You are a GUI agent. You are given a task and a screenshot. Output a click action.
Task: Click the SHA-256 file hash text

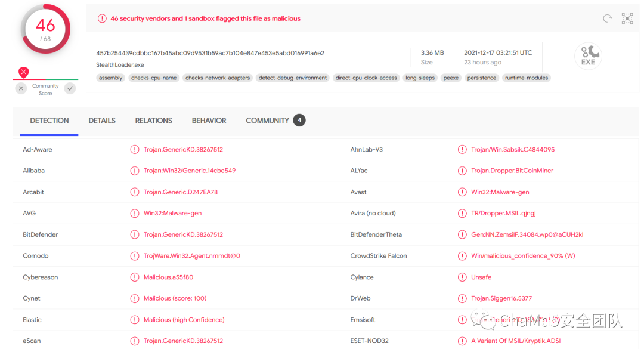tap(210, 53)
